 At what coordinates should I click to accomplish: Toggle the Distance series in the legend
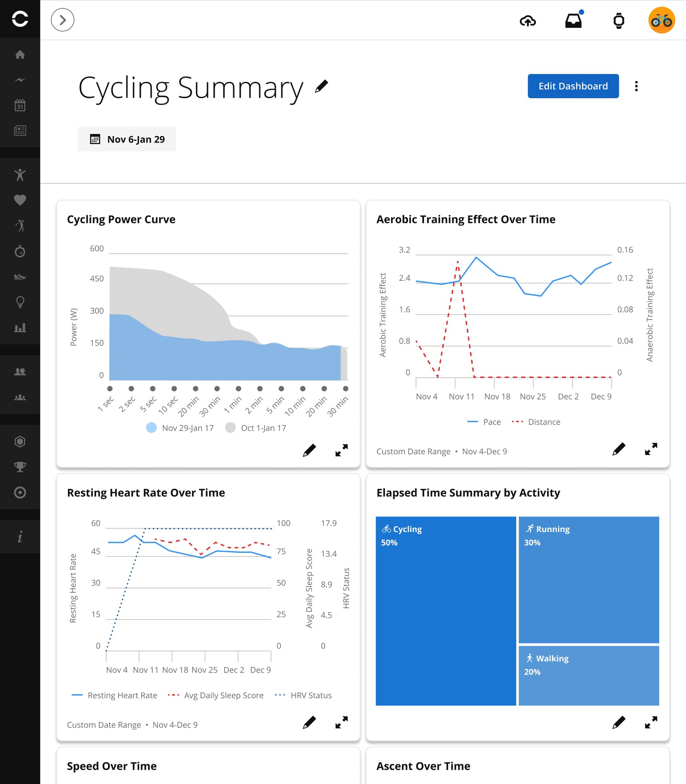point(536,422)
